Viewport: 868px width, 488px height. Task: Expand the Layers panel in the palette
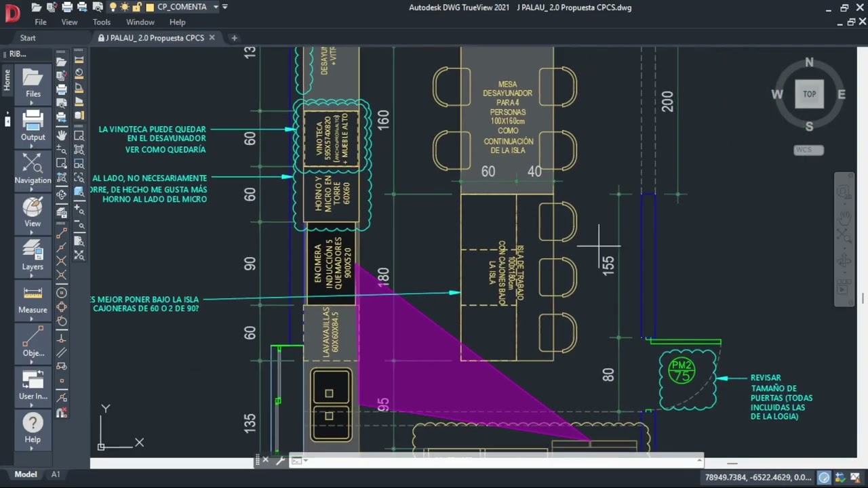[33, 256]
